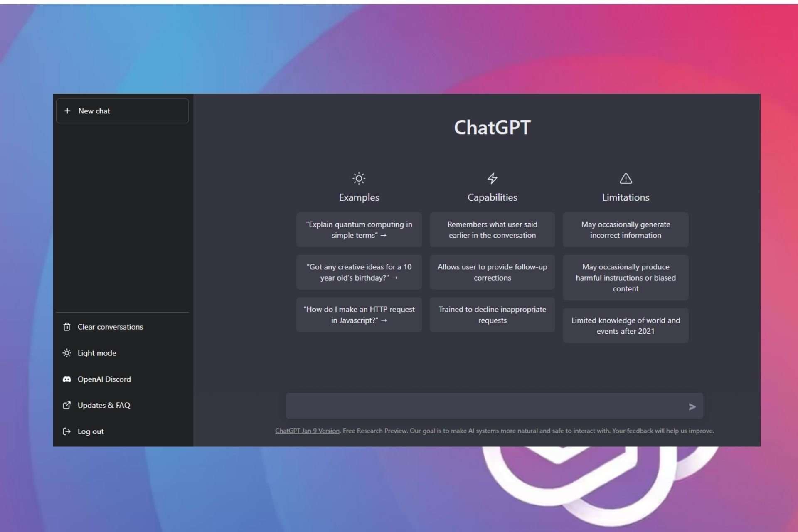Click the Limitations warning triangle icon

pyautogui.click(x=625, y=178)
